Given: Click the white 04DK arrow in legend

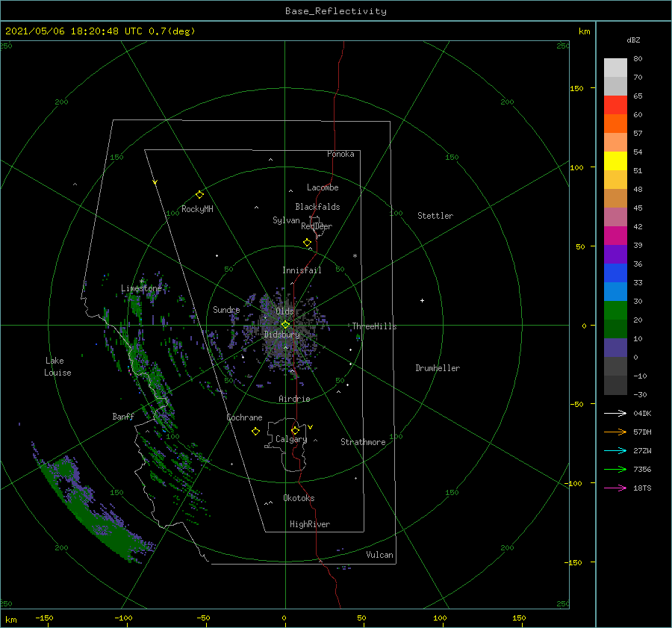Looking at the screenshot, I should 615,413.
